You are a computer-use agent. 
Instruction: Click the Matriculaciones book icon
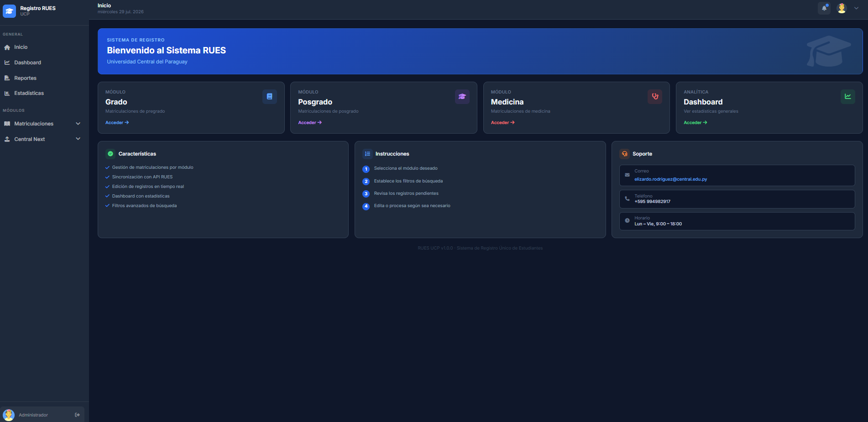click(7, 124)
